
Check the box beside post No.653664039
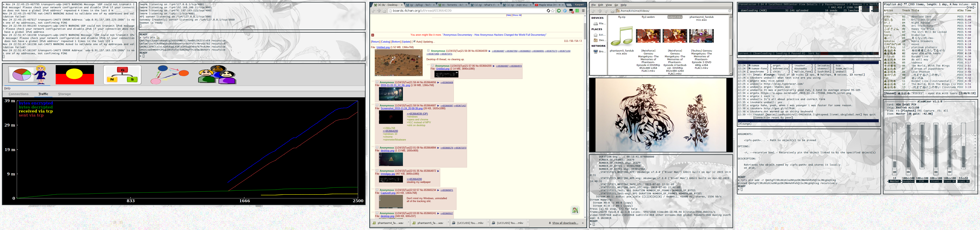pyautogui.click(x=428, y=51)
